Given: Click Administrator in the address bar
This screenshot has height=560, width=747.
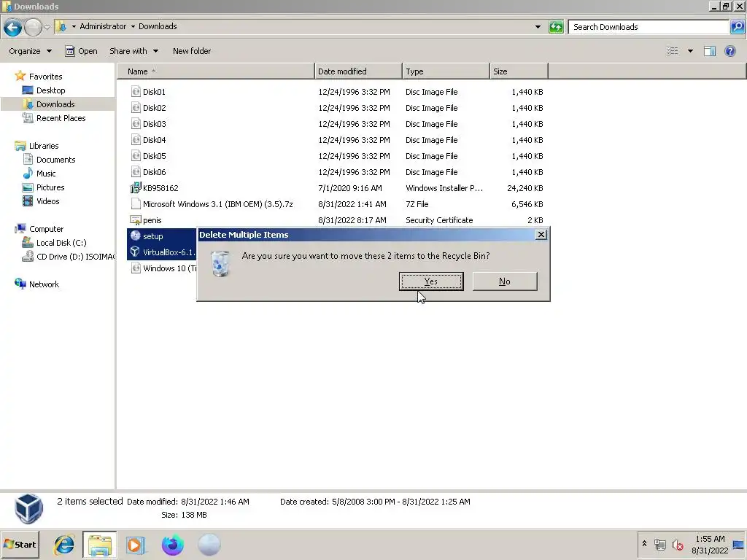Looking at the screenshot, I should pyautogui.click(x=103, y=27).
